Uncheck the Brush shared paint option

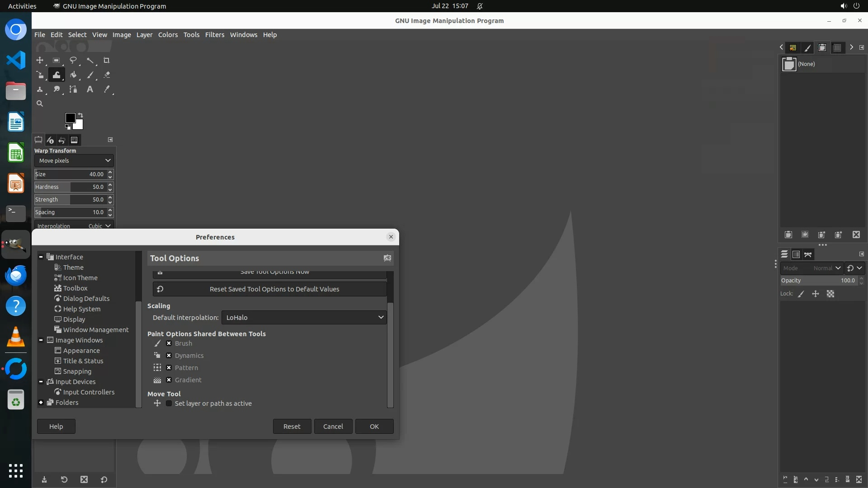tap(169, 343)
